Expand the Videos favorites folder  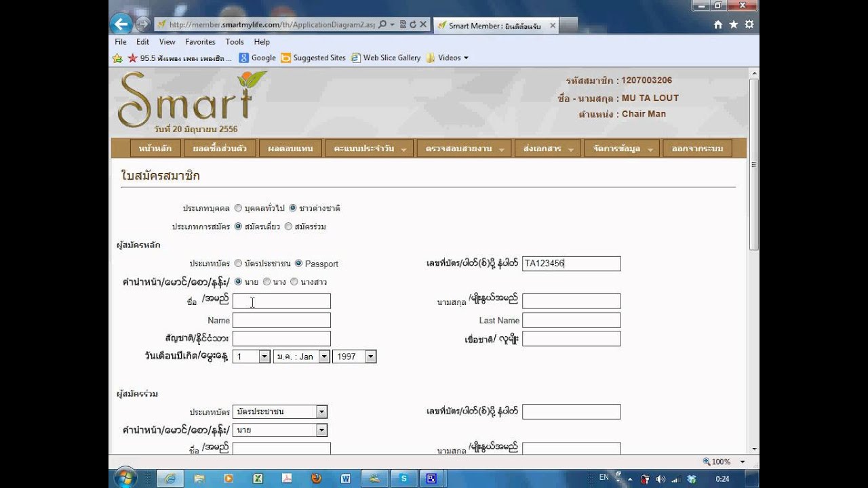point(448,58)
